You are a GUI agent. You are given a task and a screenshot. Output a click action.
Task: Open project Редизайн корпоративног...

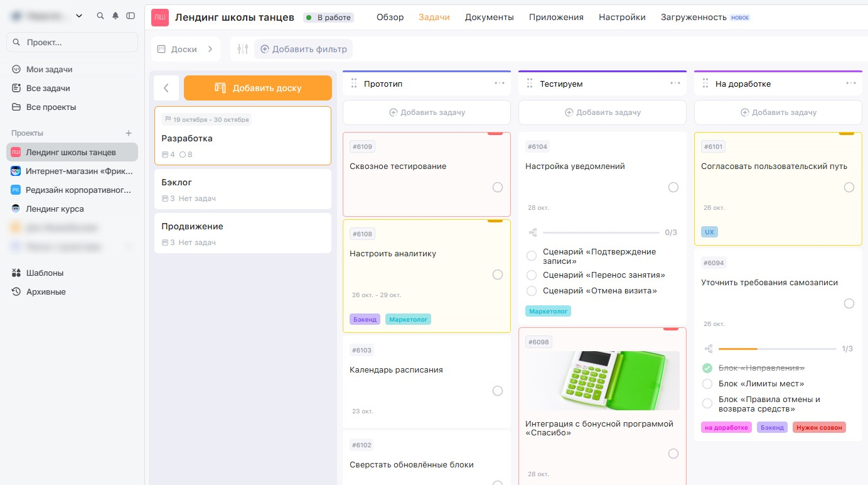coord(72,190)
